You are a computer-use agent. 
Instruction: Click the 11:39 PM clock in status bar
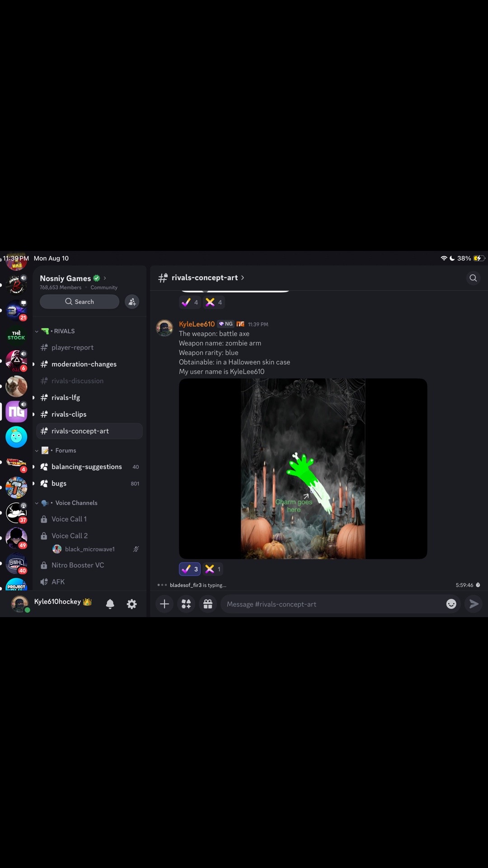point(16,258)
